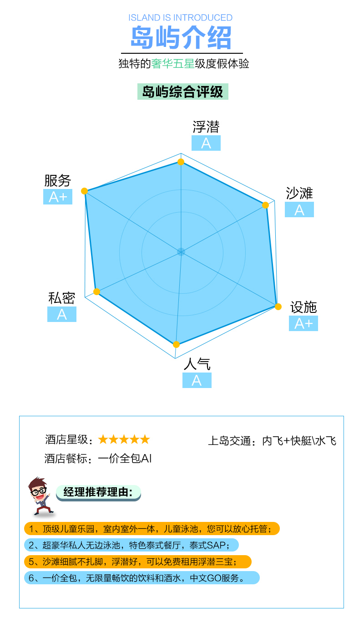The width and height of the screenshot is (364, 618).
Task: Click the radar chart center point
Action: (181, 251)
